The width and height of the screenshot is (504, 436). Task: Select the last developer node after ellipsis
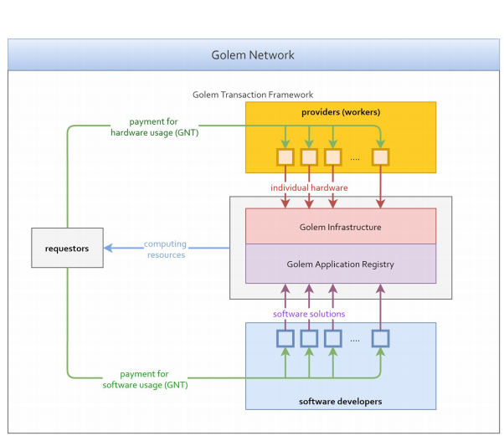coord(381,338)
